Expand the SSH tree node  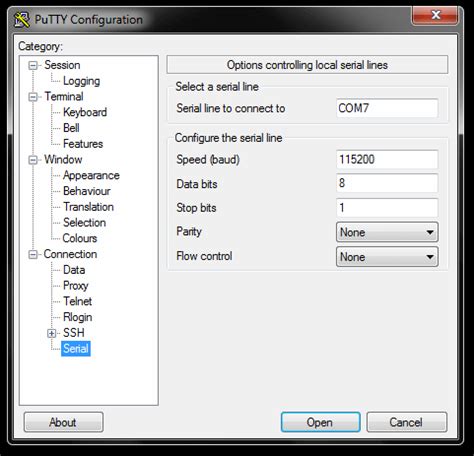pos(52,333)
